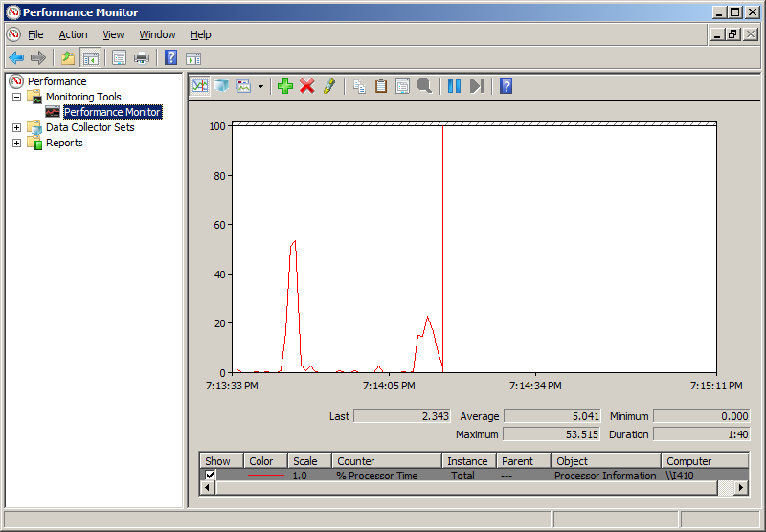Collapse the Monitoring Tools tree node
Image resolution: width=766 pixels, height=532 pixels.
point(16,97)
